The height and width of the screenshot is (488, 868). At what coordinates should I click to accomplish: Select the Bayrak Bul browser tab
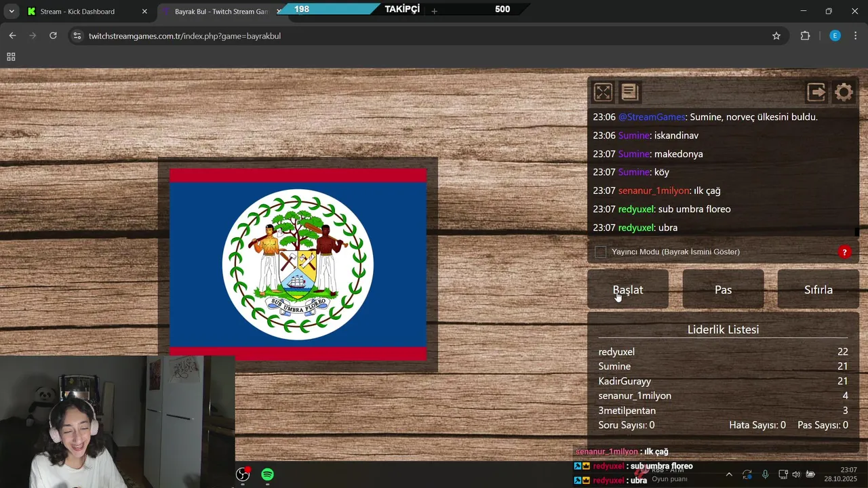(x=220, y=12)
